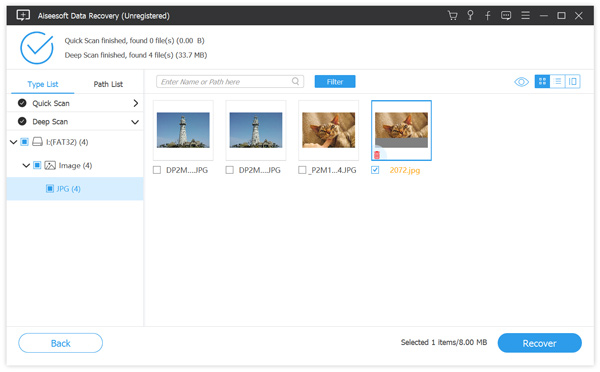Switch to thumbnail grid view
This screenshot has width=600, height=372.
(x=542, y=82)
